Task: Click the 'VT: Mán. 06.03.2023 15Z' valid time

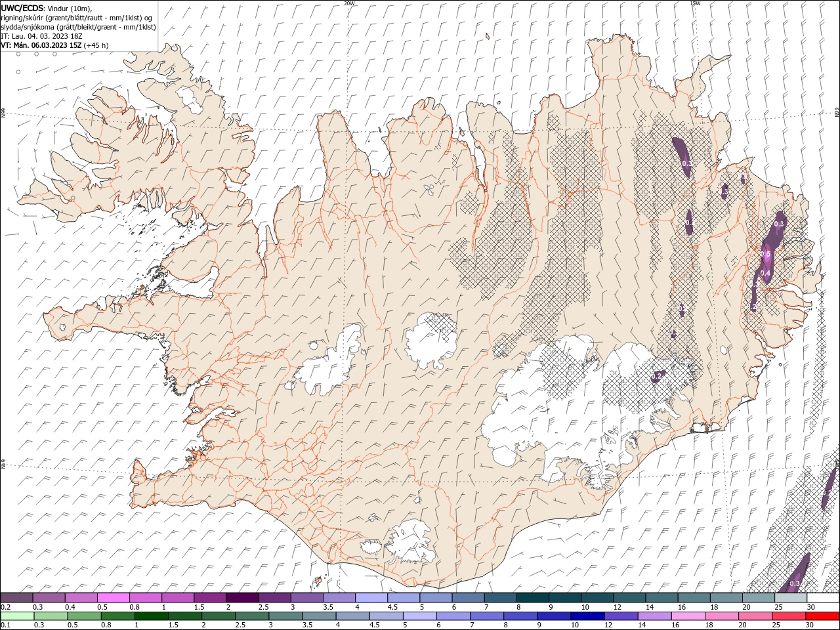Action: 41,45
